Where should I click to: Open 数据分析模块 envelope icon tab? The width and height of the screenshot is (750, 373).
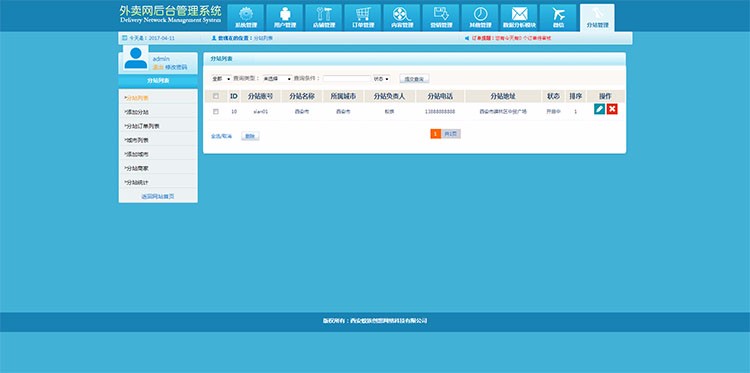tap(519, 18)
